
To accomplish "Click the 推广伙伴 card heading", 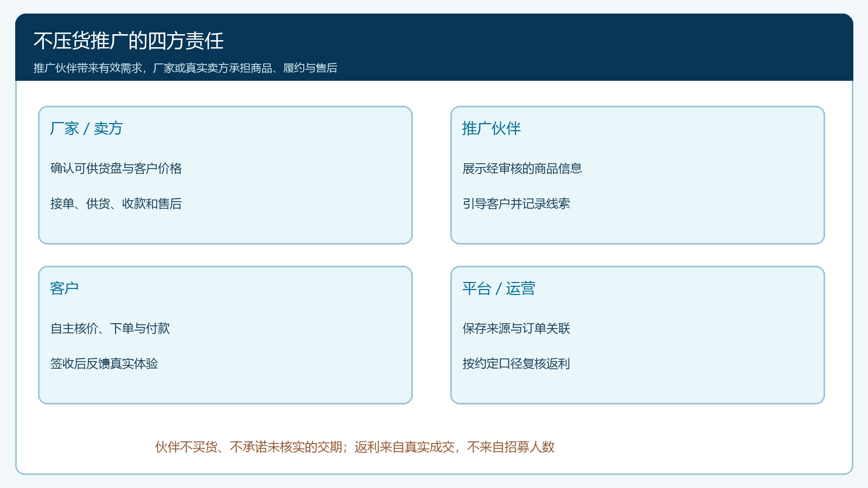I will pyautogui.click(x=492, y=129).
